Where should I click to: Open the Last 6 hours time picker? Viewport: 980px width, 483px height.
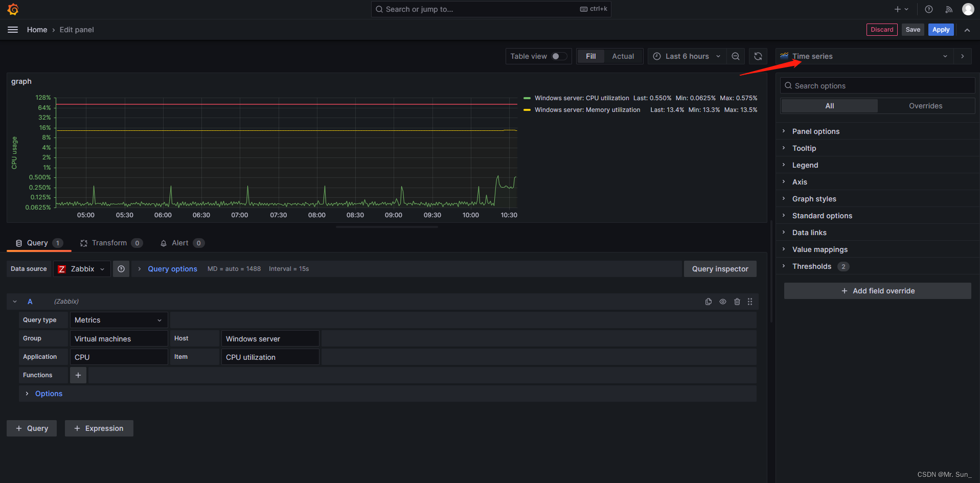tap(687, 56)
